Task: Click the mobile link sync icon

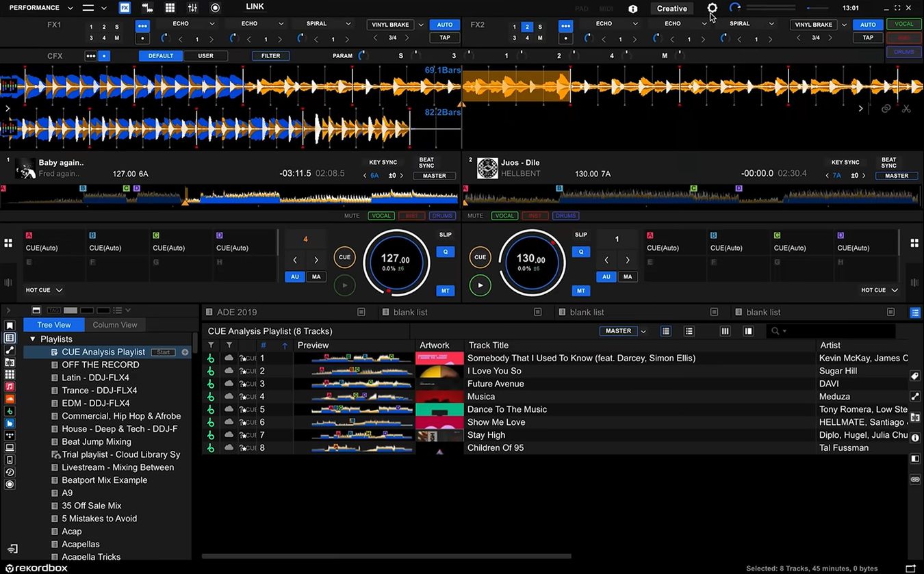Action: click(12, 549)
